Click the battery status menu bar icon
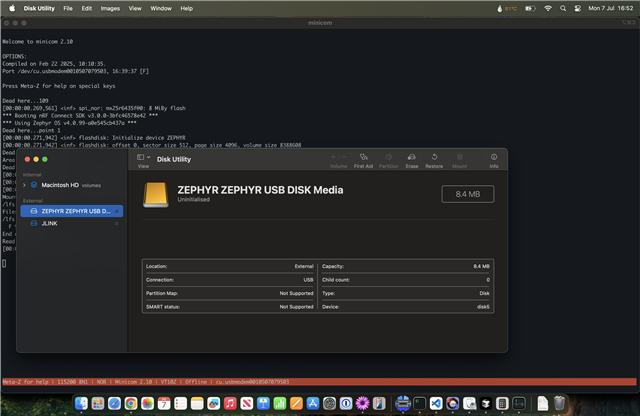 (530, 8)
